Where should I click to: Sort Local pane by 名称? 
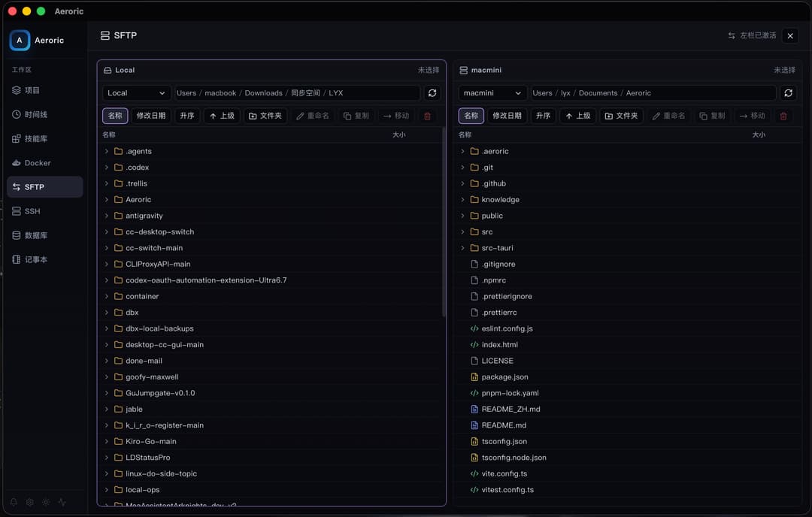click(115, 116)
